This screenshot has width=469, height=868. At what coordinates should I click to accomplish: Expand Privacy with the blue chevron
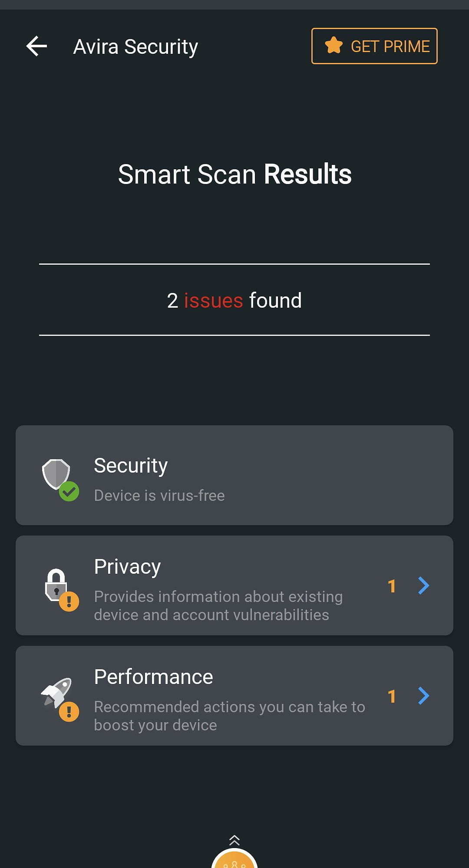423,585
